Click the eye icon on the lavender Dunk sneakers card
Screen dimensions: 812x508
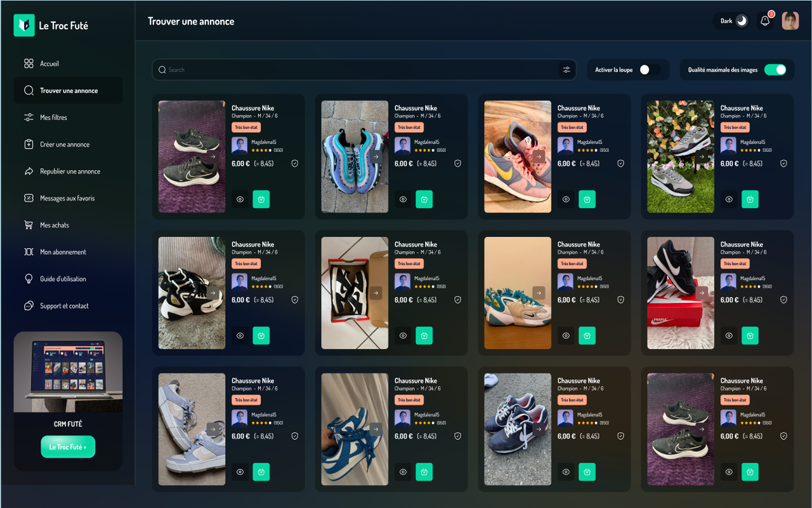(x=240, y=472)
